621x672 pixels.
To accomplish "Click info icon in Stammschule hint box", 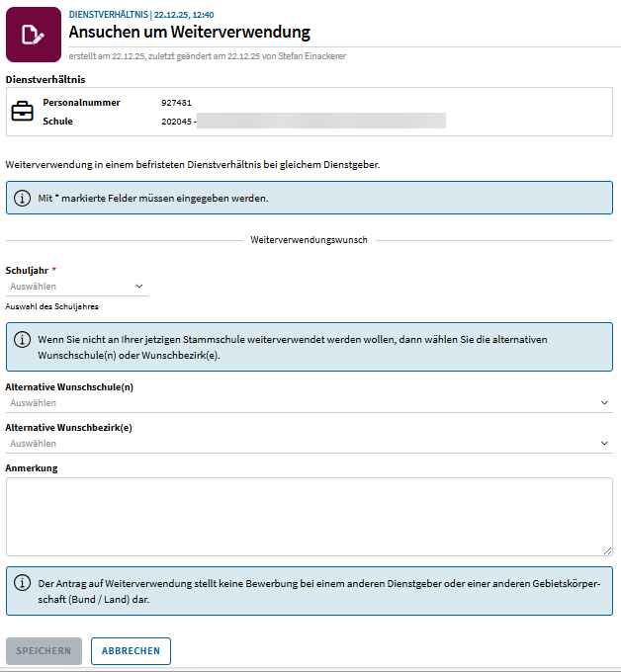I will click(22, 339).
